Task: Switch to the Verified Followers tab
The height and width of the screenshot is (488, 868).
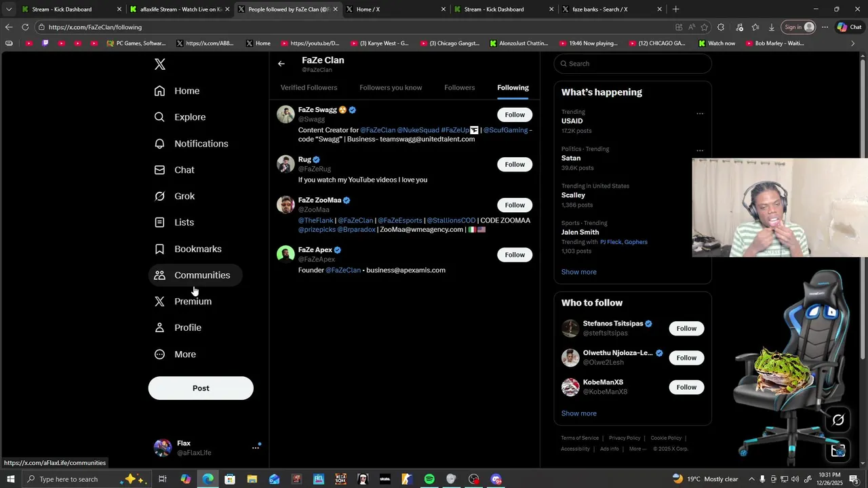Action: pyautogui.click(x=309, y=87)
